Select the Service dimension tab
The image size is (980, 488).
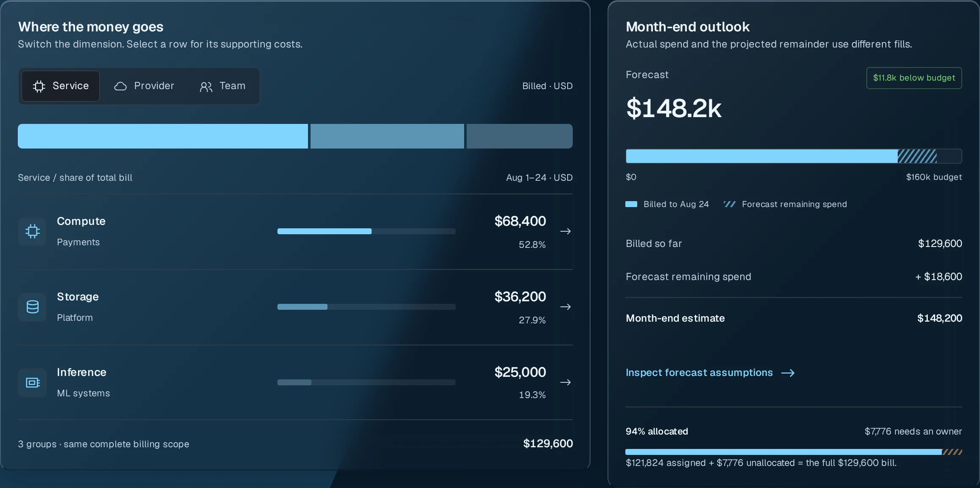tap(61, 86)
